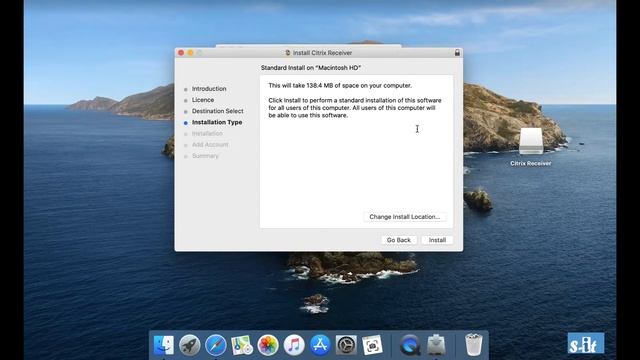Click greyed Add Account step
This screenshot has height=360, width=640.
[x=210, y=144]
